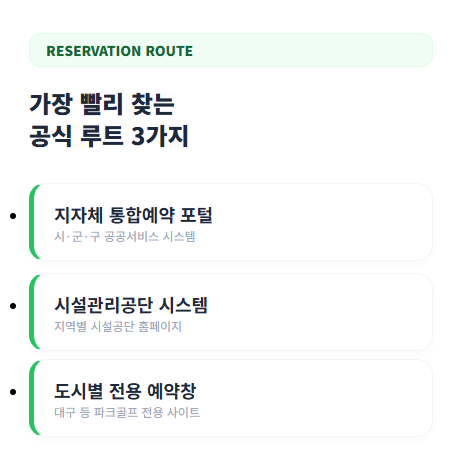
Task: Click bullet point beside 시설관리공단 시스템
Action: [13, 306]
